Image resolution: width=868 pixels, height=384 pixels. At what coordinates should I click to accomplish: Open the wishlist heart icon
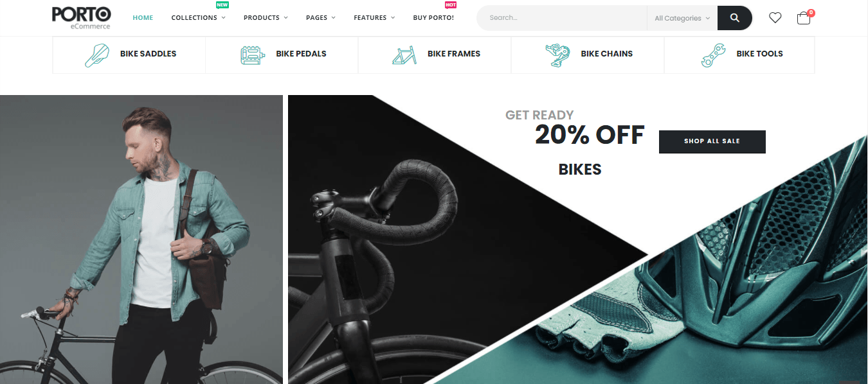[775, 18]
